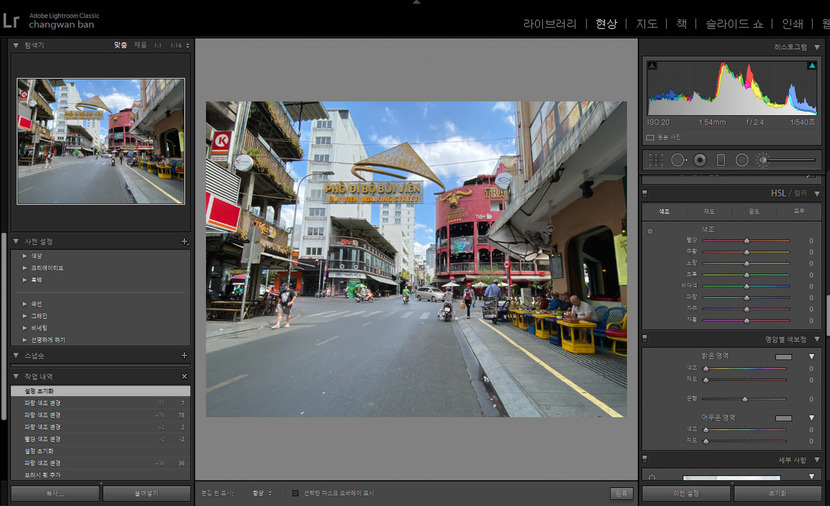Toggle the 세부 사항 panel switch

pyautogui.click(x=645, y=459)
